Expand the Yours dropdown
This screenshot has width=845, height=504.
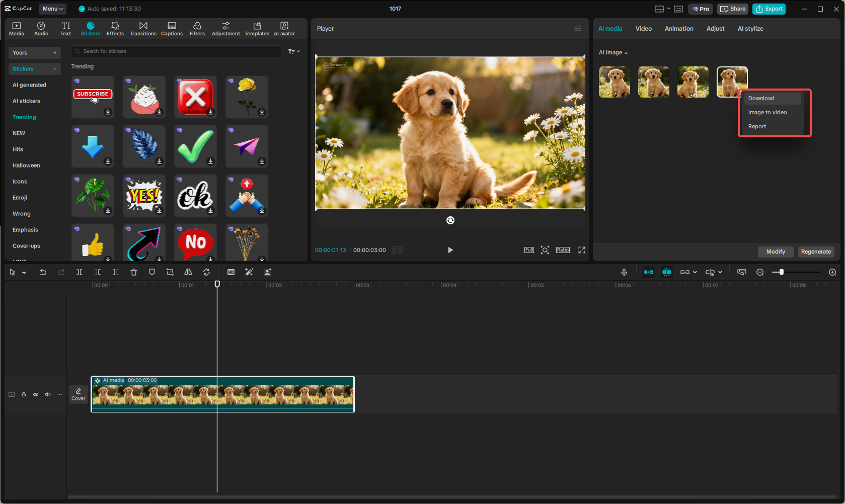[34, 53]
